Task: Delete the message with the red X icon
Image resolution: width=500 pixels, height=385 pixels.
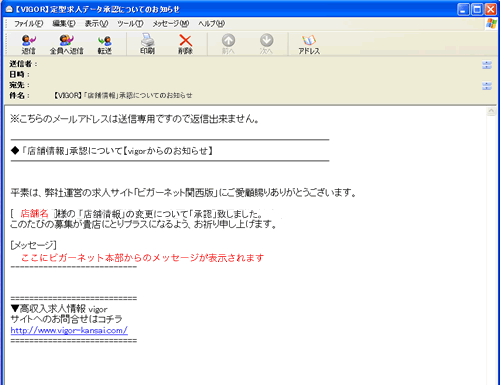Action: coord(186,44)
